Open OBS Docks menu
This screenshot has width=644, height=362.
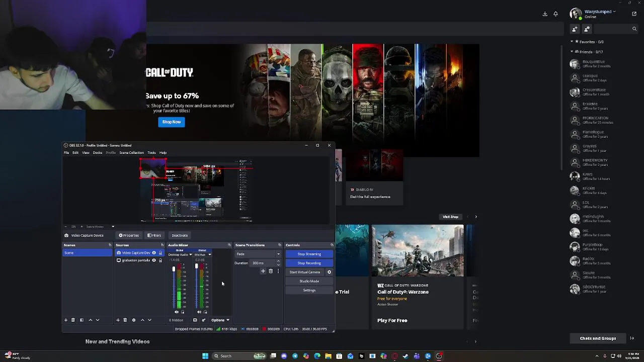pyautogui.click(x=98, y=153)
